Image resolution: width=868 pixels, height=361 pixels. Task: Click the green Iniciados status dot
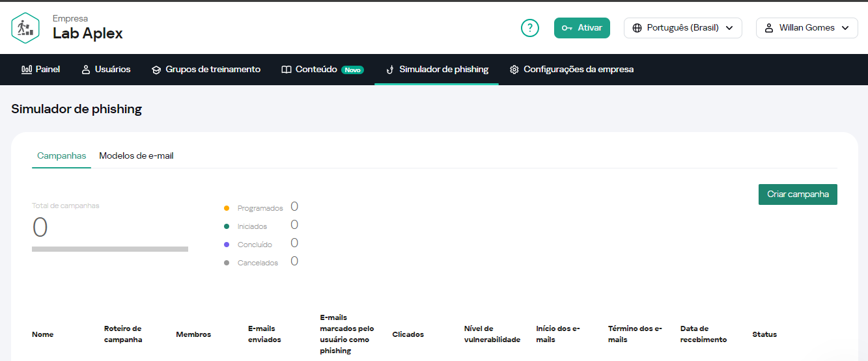click(227, 226)
